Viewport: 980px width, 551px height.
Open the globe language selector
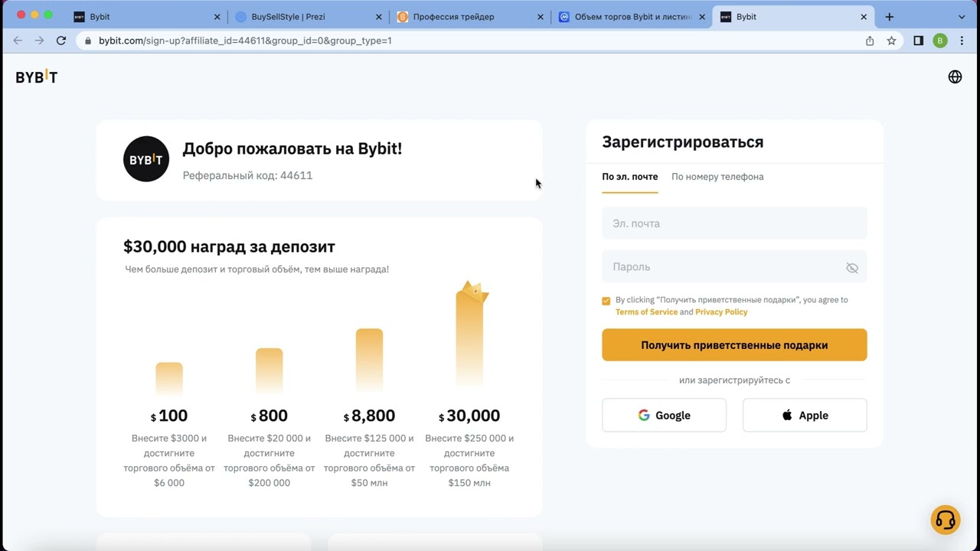tap(955, 77)
